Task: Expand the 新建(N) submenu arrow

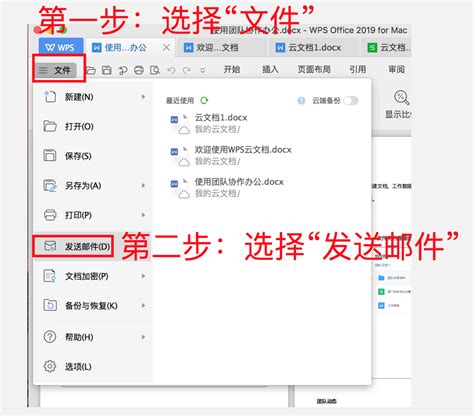Action: pyautogui.click(x=143, y=97)
